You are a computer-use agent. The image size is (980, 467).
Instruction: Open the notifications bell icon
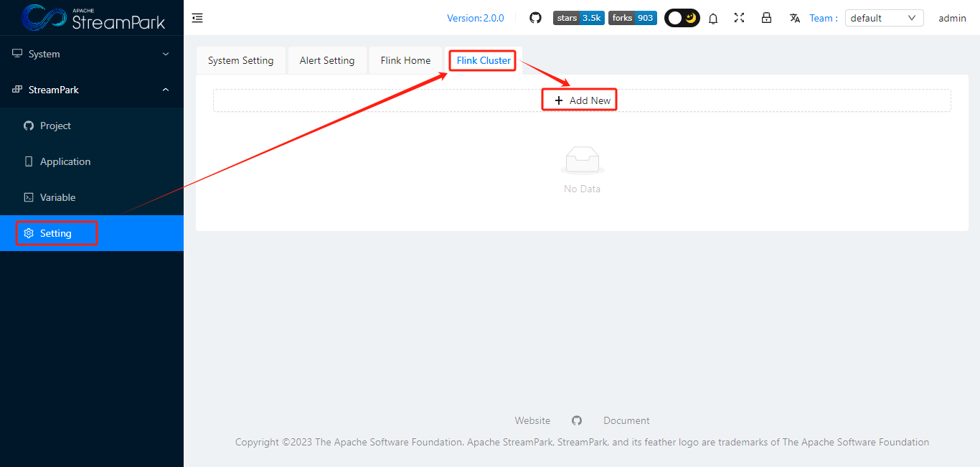[713, 18]
